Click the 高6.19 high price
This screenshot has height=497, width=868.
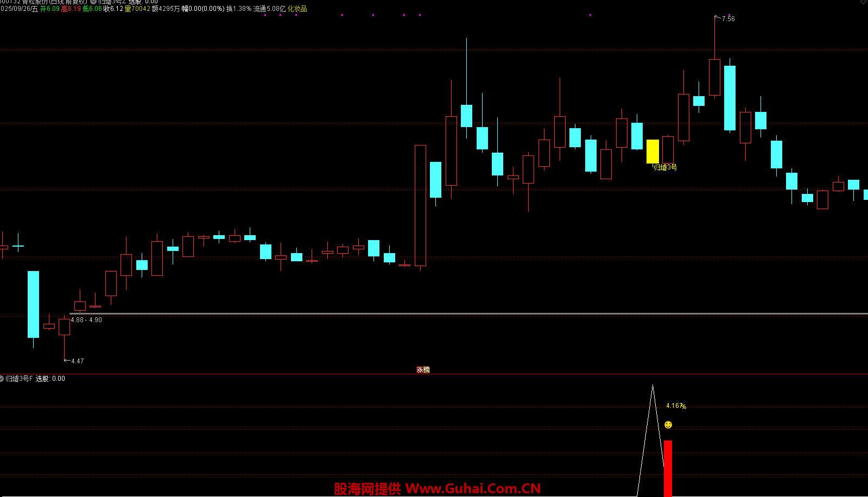tap(71, 9)
